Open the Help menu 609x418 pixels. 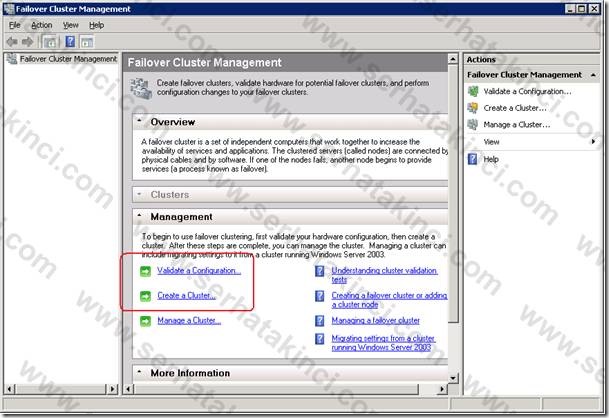pyautogui.click(x=96, y=25)
